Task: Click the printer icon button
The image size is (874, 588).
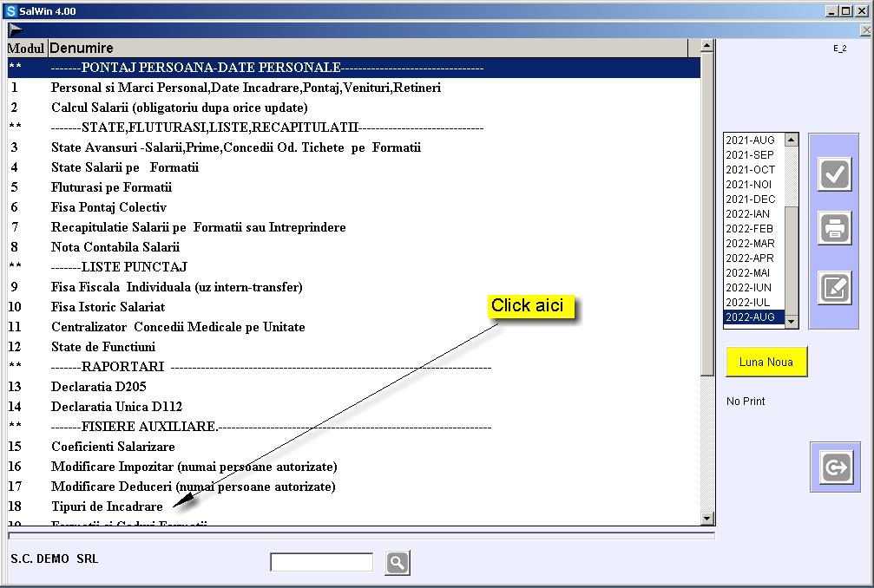Action: 835,229
